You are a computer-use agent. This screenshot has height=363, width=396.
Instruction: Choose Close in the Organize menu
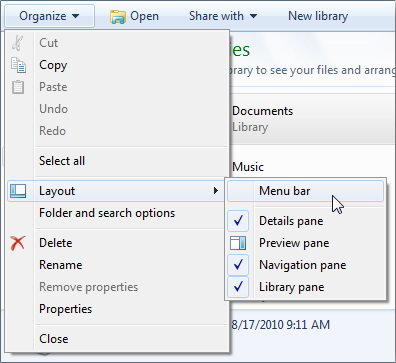pyautogui.click(x=118, y=339)
